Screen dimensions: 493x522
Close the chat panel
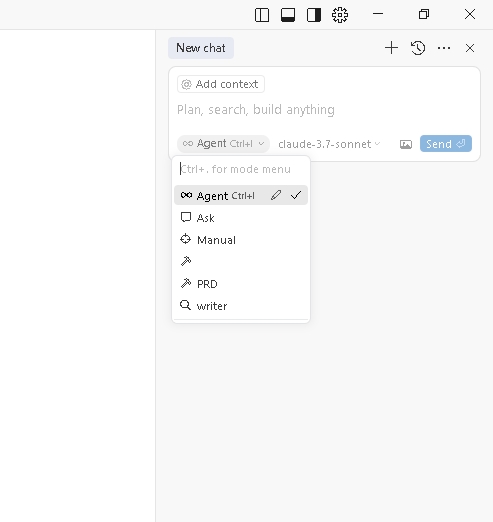[470, 48]
